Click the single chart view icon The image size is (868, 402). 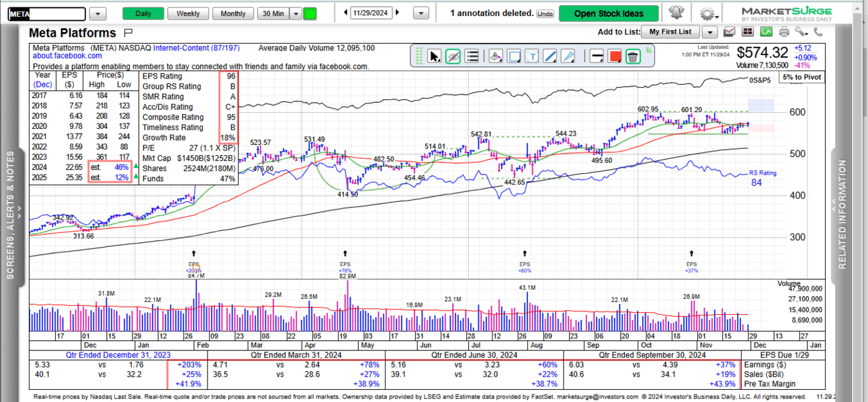(730, 32)
